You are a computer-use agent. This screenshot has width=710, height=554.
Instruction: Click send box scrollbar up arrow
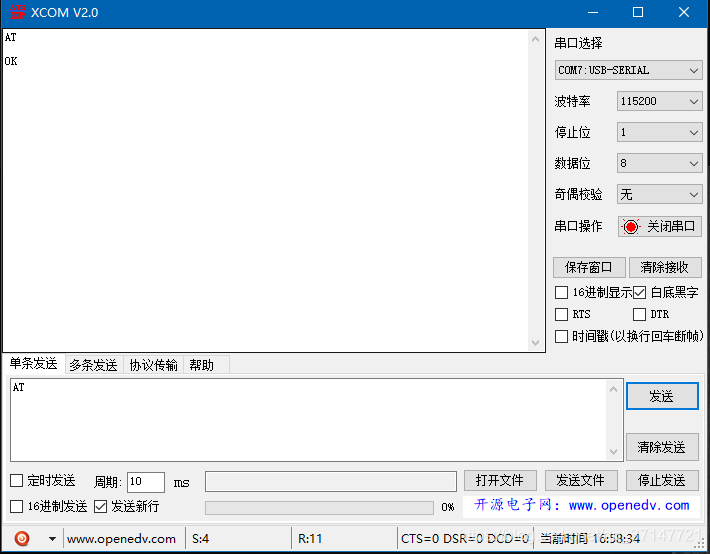(x=613, y=389)
